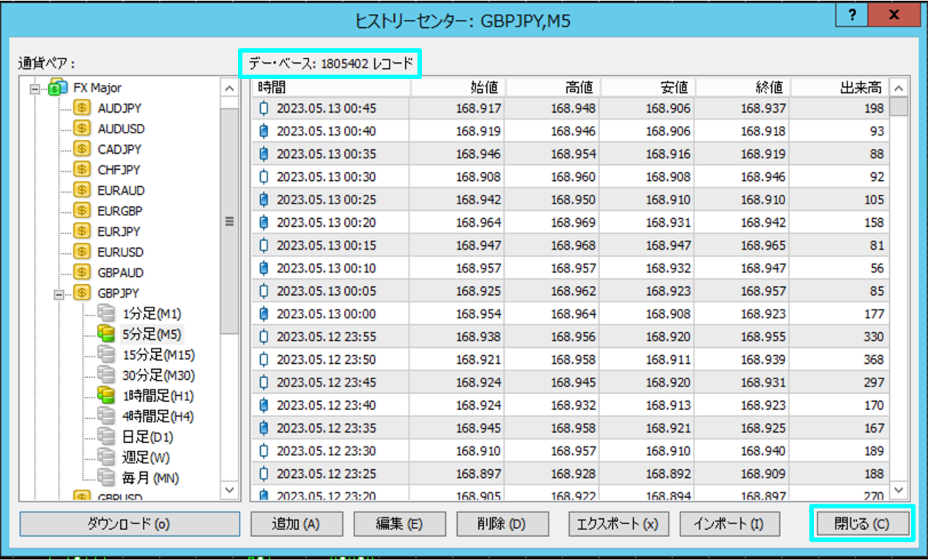The width and height of the screenshot is (928, 560).
Task: Click candle icon for 2023.05.12 23:55 row
Action: [264, 337]
